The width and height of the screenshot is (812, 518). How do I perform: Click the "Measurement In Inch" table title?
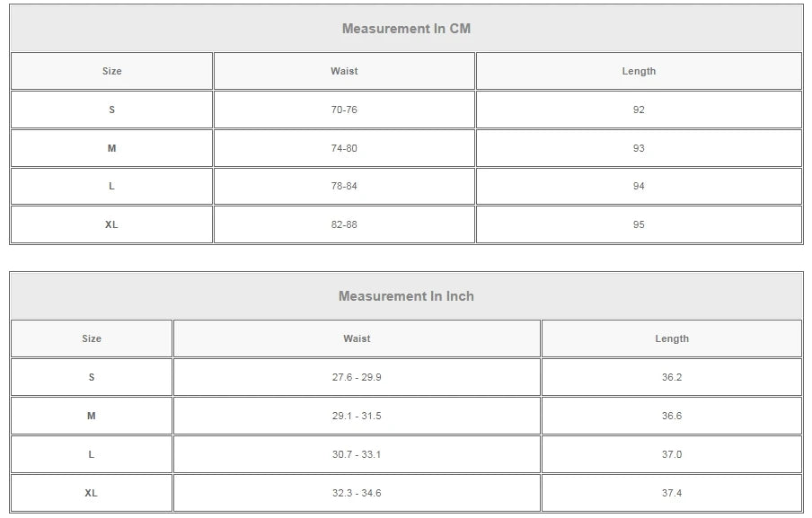(406, 296)
